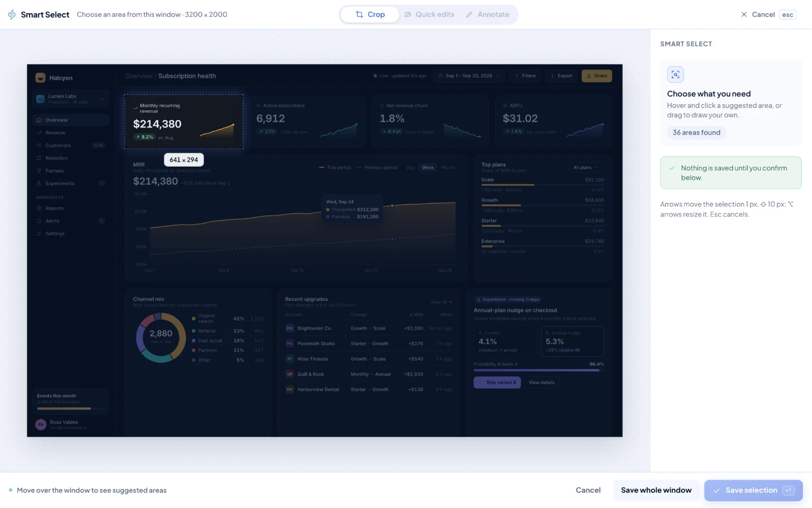Click the Alerts bell icon in sidebar
This screenshot has width=812, height=508.
point(39,221)
